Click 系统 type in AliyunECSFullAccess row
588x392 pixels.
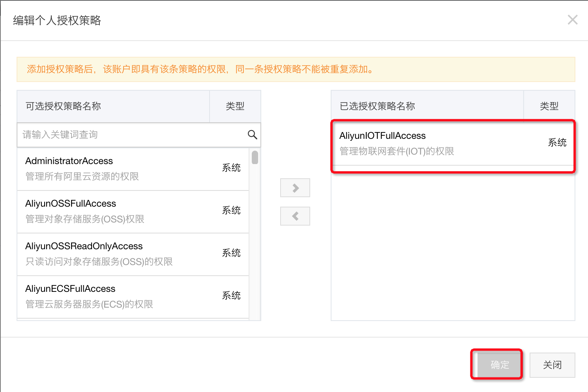click(231, 295)
